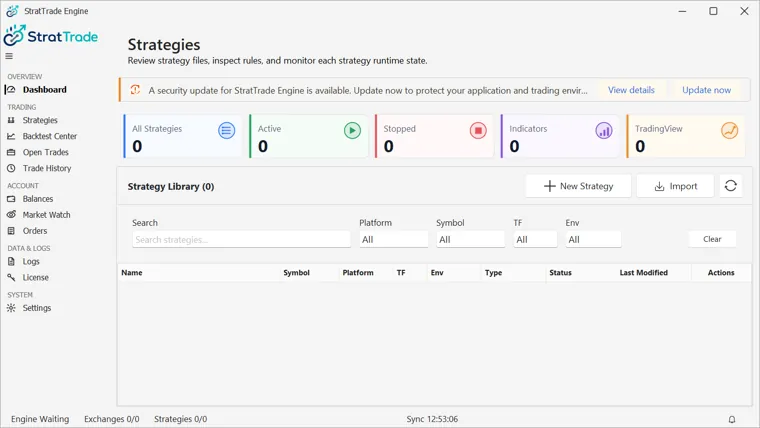Open the Env filter dropdown
760x428 pixels.
pyautogui.click(x=593, y=239)
